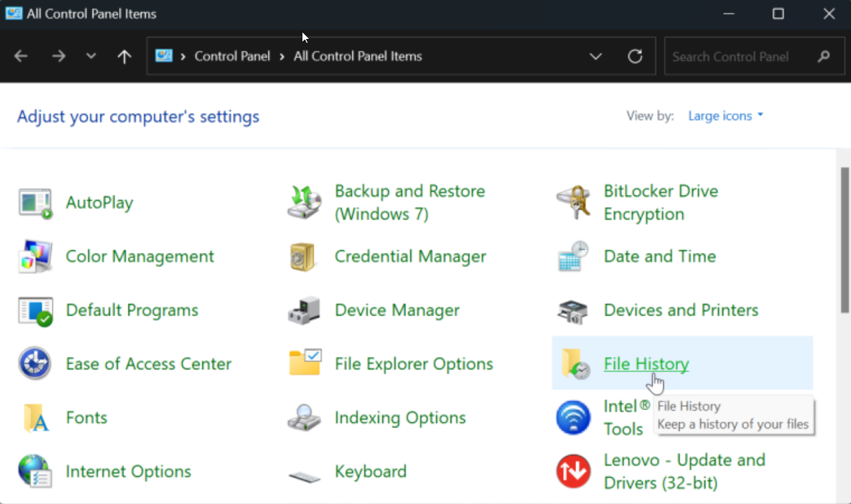Open Devices and Printers

click(680, 310)
